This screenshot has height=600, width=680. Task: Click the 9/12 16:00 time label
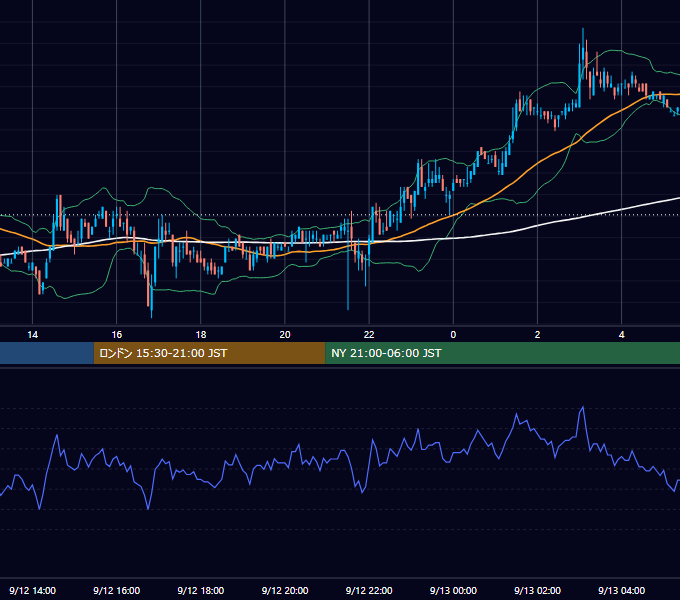[x=117, y=590]
